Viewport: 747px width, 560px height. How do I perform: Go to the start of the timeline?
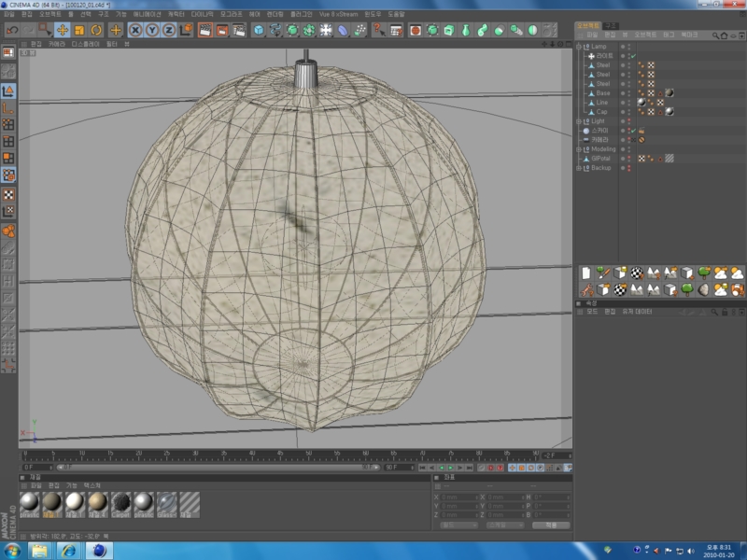pos(422,468)
